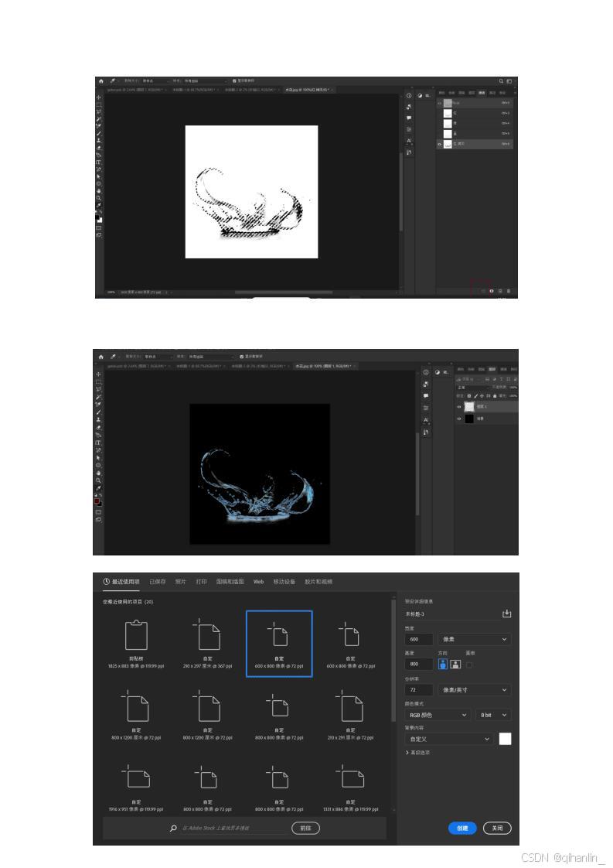Choose landscape orientation in New Document dialog
The image size is (613, 868).
pos(455,664)
